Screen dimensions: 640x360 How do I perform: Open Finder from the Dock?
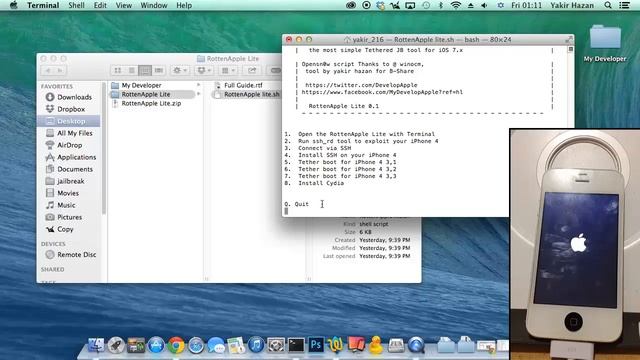(x=96, y=345)
